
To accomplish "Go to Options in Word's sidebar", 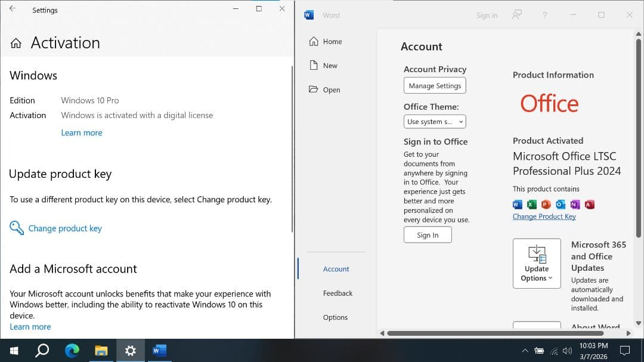I will click(x=335, y=317).
